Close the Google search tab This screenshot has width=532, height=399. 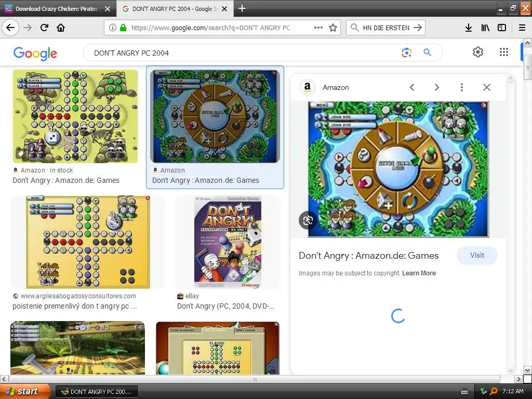pyautogui.click(x=224, y=9)
